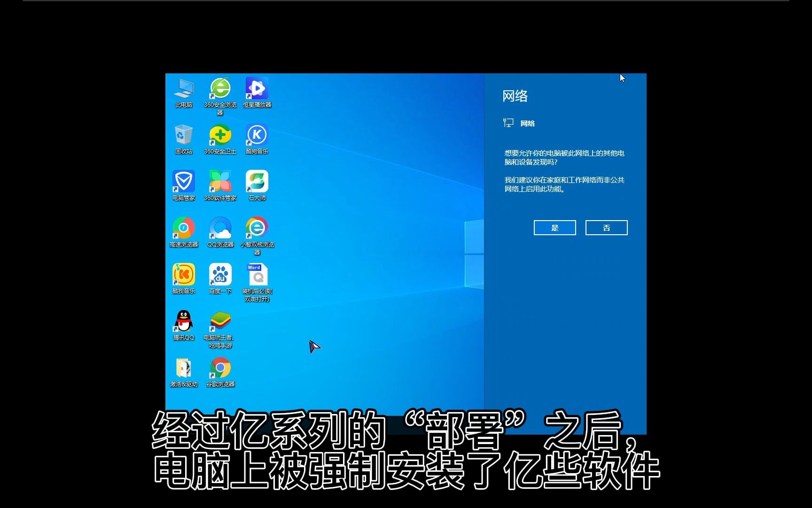Image resolution: width=812 pixels, height=508 pixels.
Task: Open QQ浏览器 icon
Action: [220, 233]
